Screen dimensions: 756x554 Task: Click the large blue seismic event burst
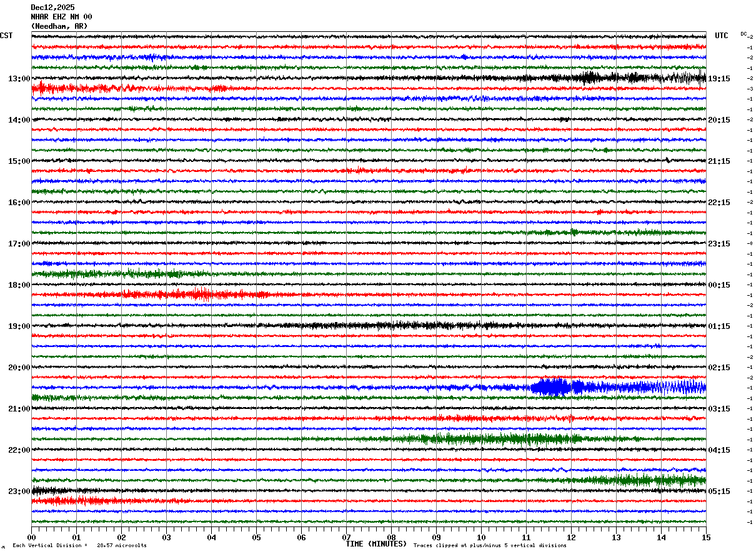click(557, 387)
